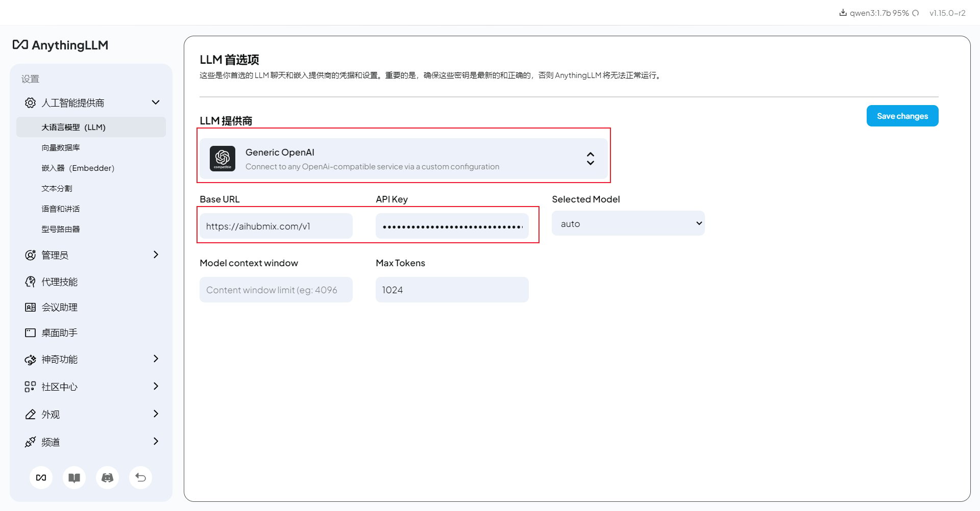Click the head icon beside 代理技能
Viewport: 980px width, 511px height.
(30, 282)
